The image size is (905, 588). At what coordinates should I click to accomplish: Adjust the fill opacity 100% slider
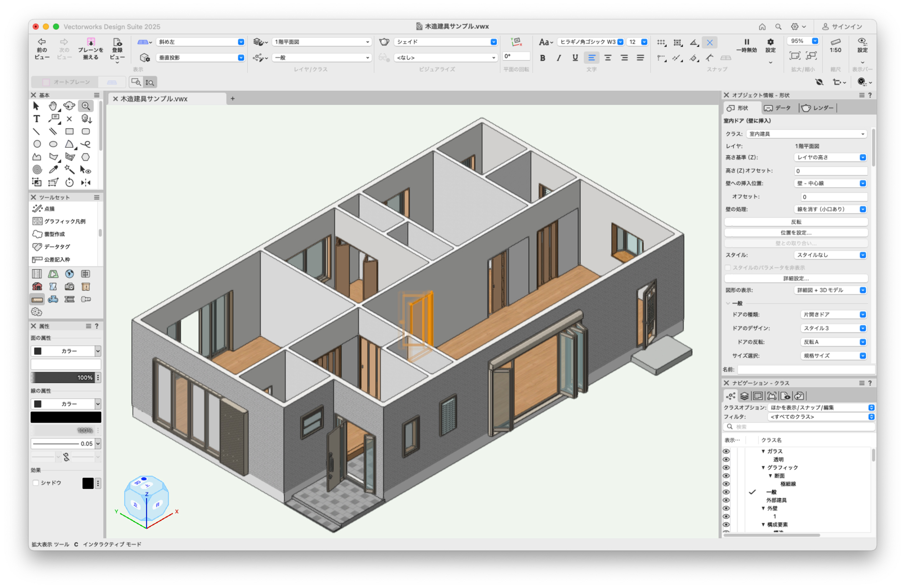click(63, 378)
